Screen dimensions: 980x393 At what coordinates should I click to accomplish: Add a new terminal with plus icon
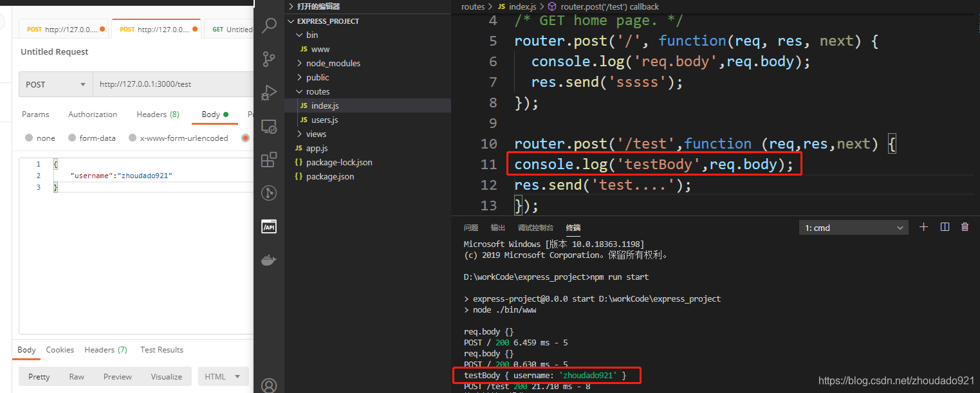click(x=924, y=227)
